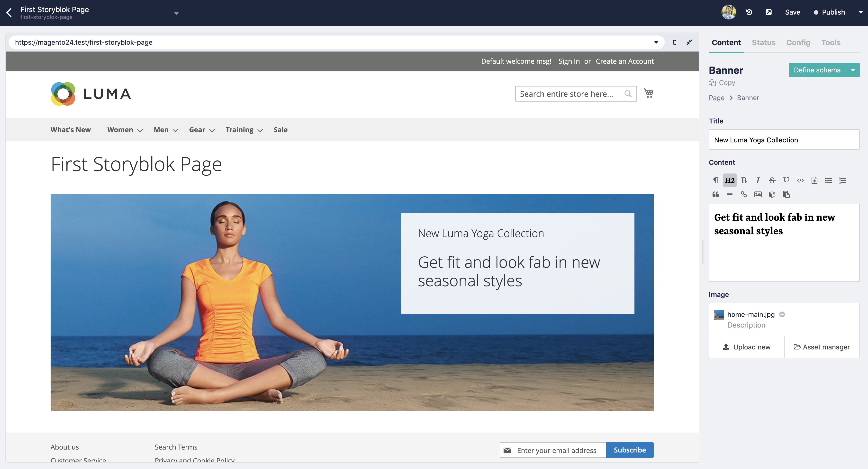Remove the home-main.jpg image
This screenshot has width=868, height=469.
(x=782, y=314)
